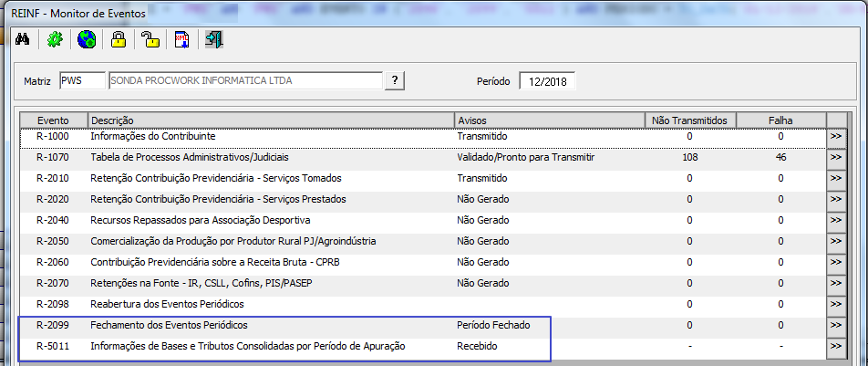Click the Não Transmitidos column header
Image resolution: width=868 pixels, height=366 pixels.
689,120
